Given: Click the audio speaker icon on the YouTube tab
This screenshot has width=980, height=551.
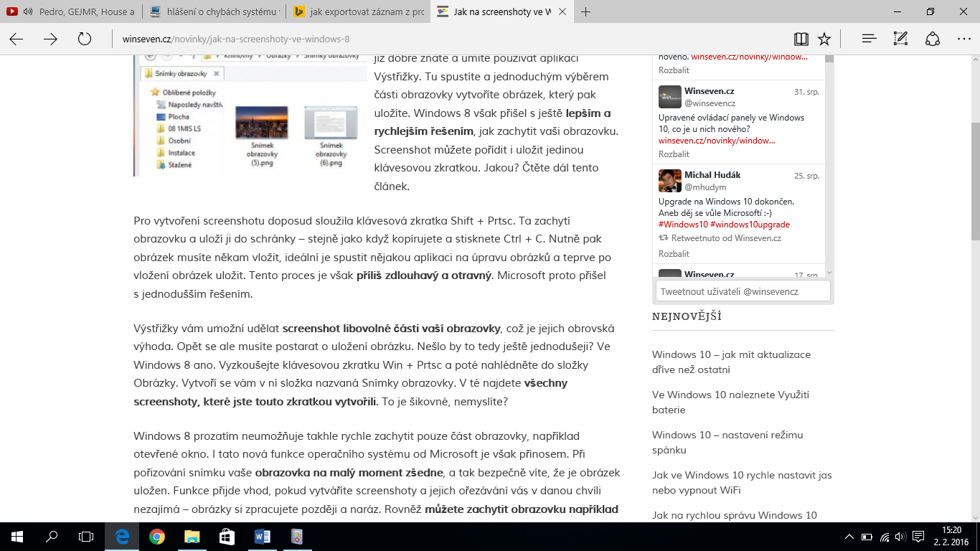Looking at the screenshot, I should 28,11.
